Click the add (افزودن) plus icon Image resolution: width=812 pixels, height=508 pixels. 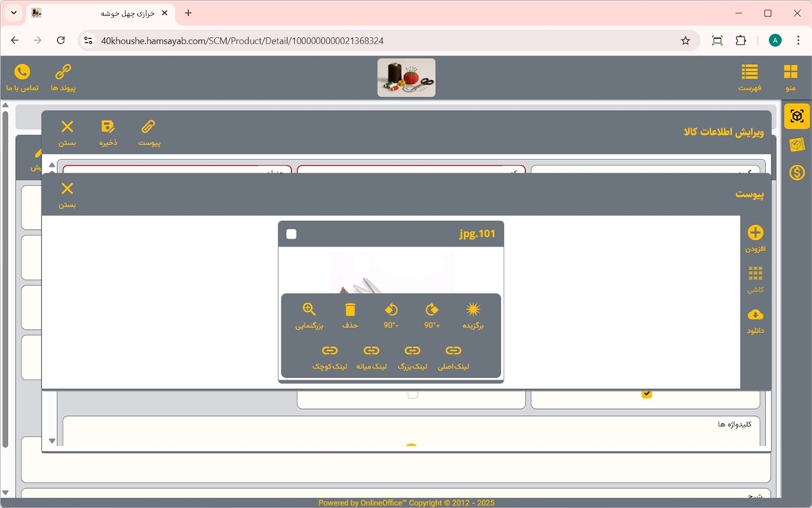tap(755, 233)
